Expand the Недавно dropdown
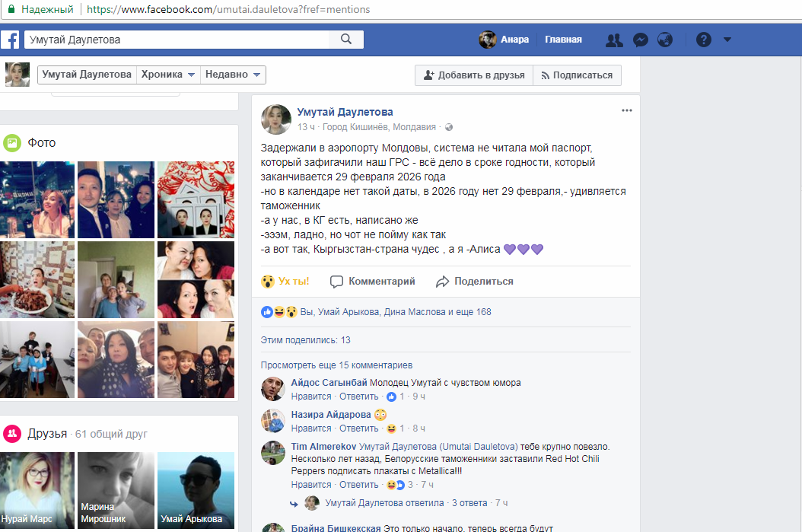The width and height of the screenshot is (802, 532). pos(233,75)
